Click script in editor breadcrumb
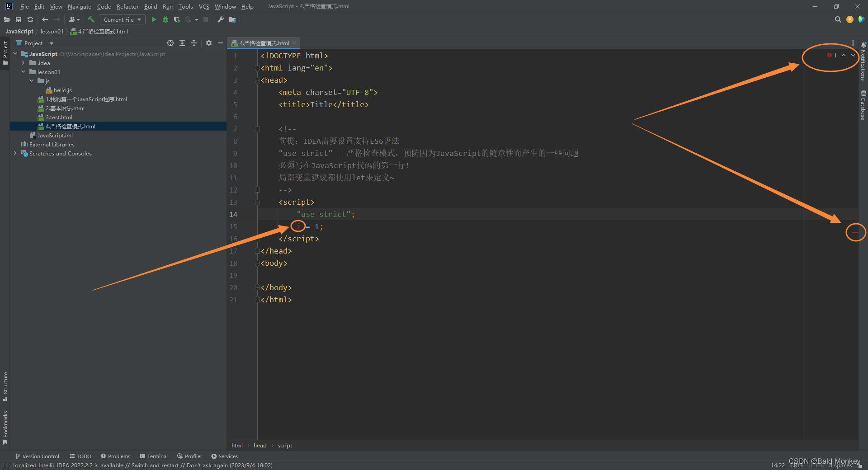Image resolution: width=868 pixels, height=470 pixels. click(285, 445)
